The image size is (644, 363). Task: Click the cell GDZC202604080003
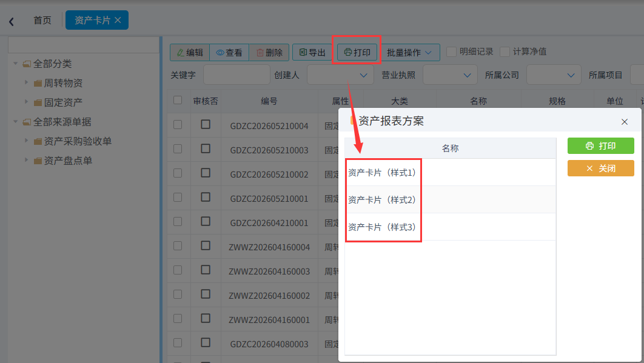269,344
